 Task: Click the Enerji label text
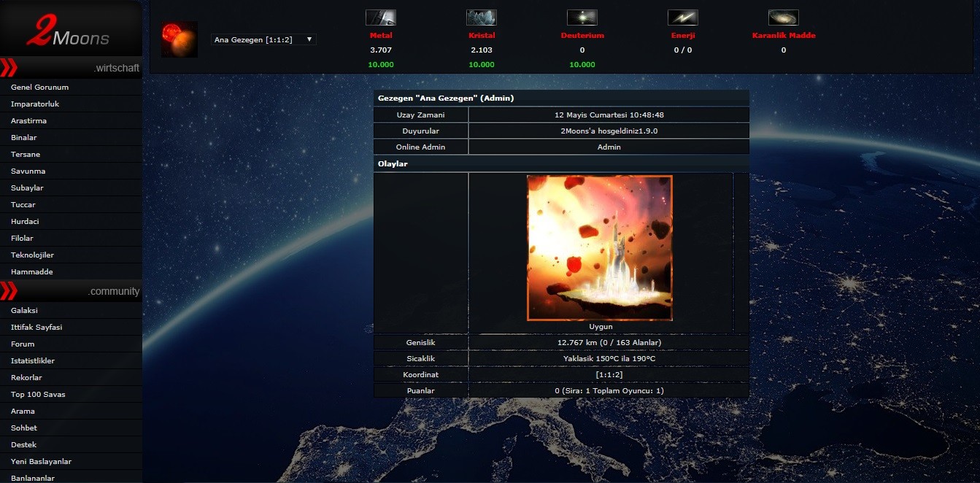[x=683, y=35]
